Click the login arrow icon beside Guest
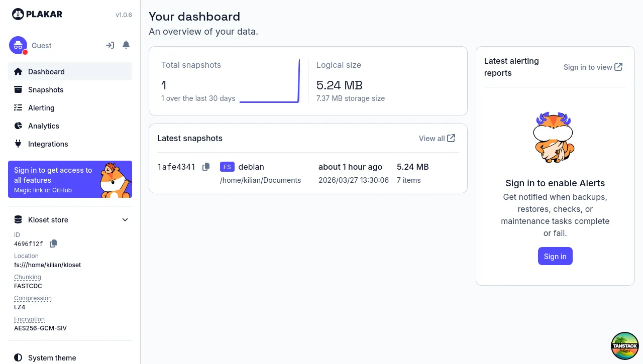This screenshot has width=643, height=364. tap(110, 45)
